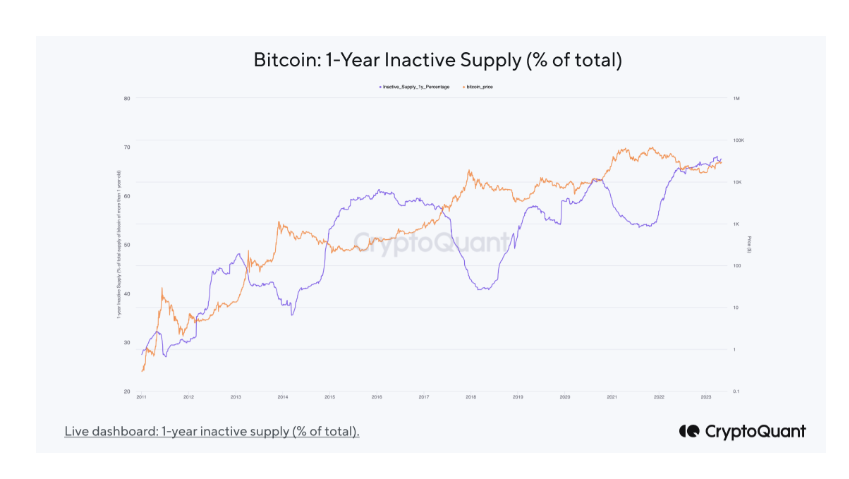
Task: Click the left y-axis title text
Action: 118,245
